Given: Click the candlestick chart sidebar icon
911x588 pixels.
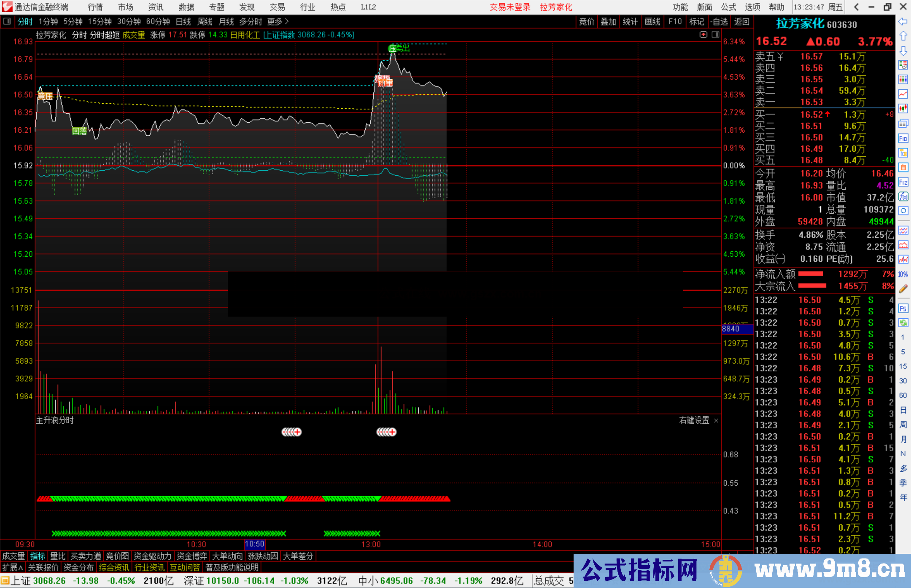Looking at the screenshot, I should 903,108.
